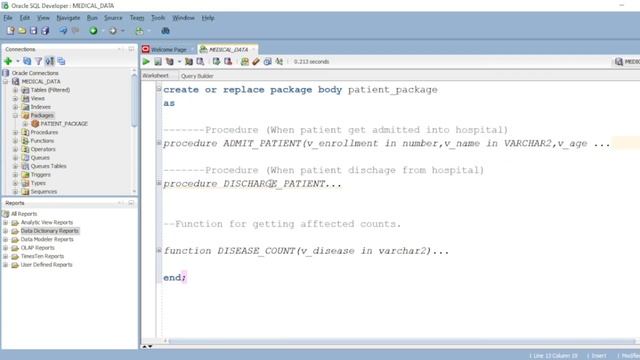Screen dimensions: 640x360
Task: Switch to the Welcome Page tab
Action: [168, 49]
